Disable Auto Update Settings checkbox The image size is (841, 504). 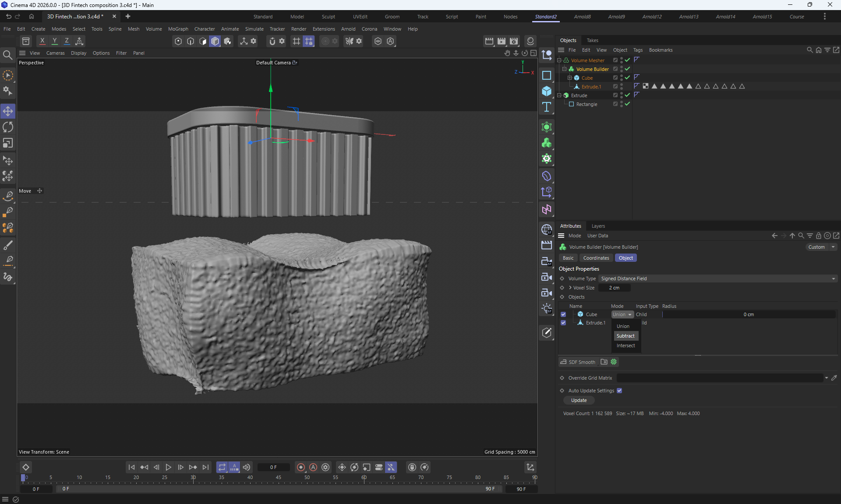point(619,391)
